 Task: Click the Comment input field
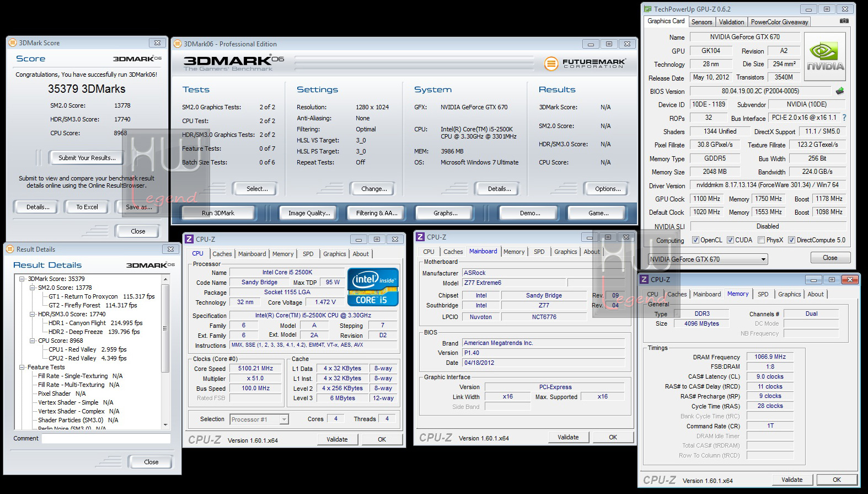tap(106, 438)
